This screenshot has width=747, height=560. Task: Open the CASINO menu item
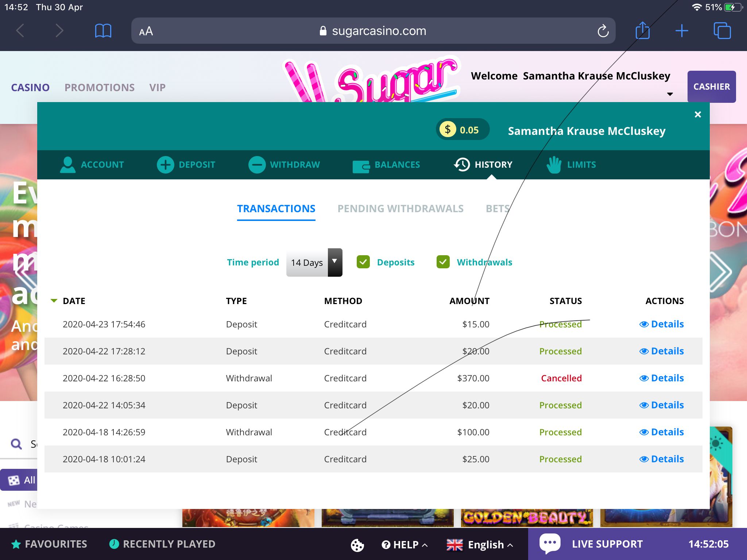click(30, 87)
